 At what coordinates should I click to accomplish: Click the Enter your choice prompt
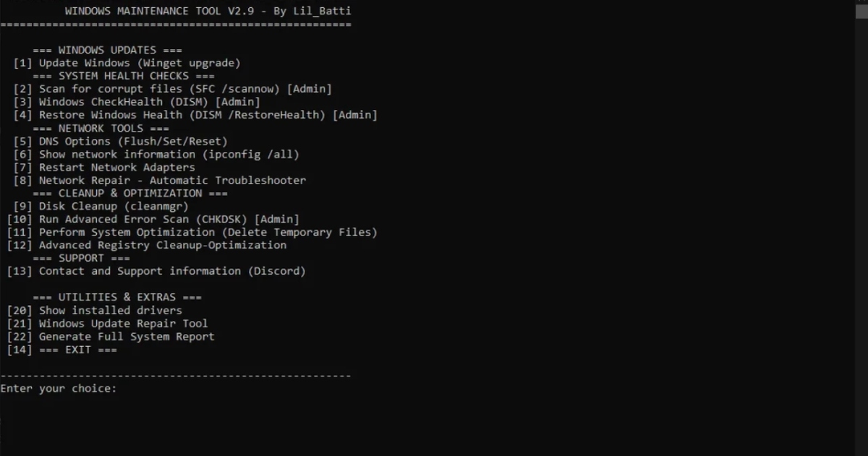(x=58, y=389)
